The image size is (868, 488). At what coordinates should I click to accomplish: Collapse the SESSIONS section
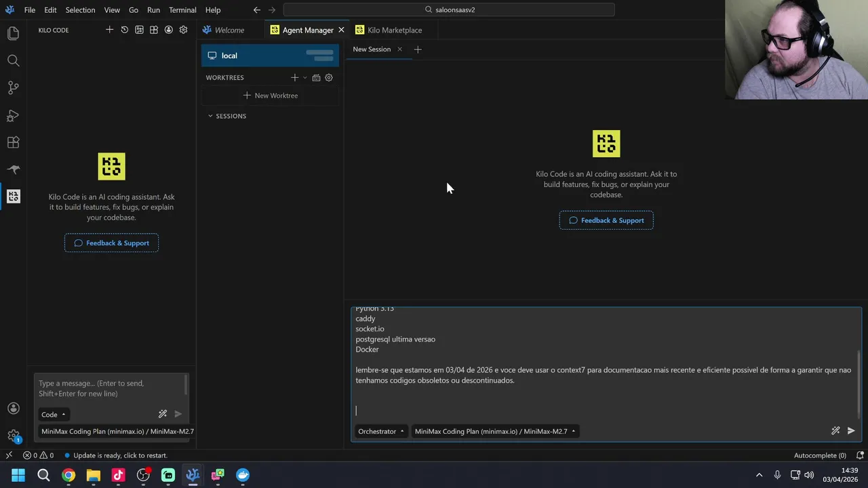pyautogui.click(x=227, y=116)
